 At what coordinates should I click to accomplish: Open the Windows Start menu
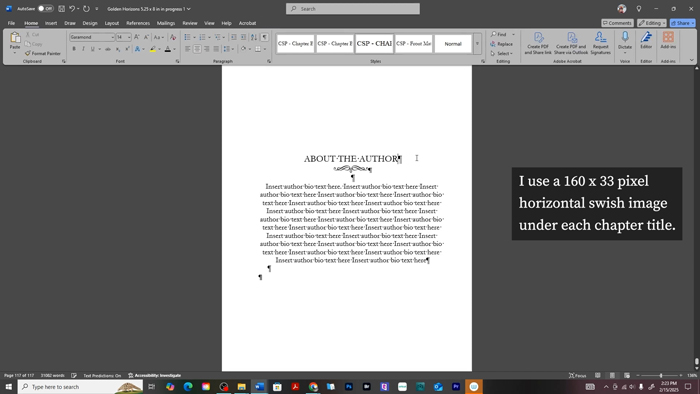(8, 387)
